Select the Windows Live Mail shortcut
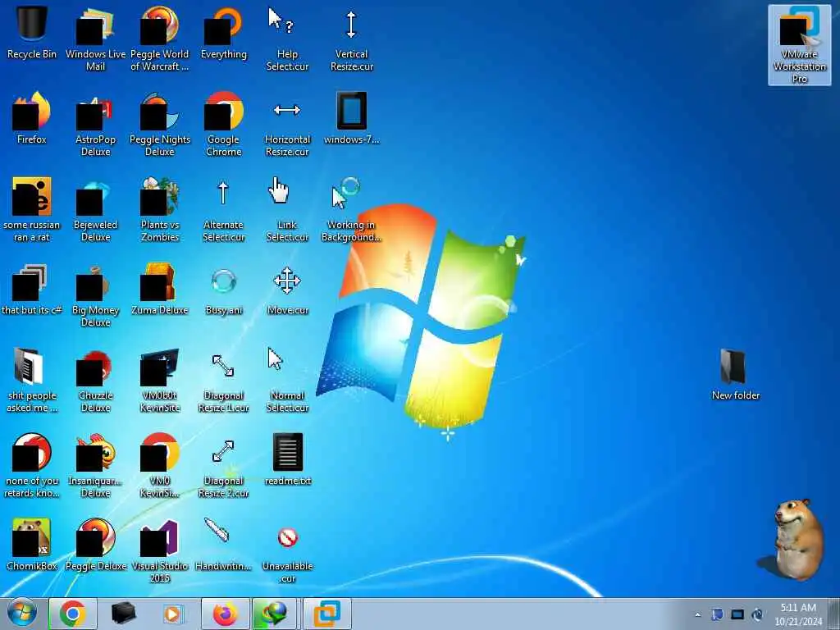This screenshot has width=840, height=630. point(95,39)
